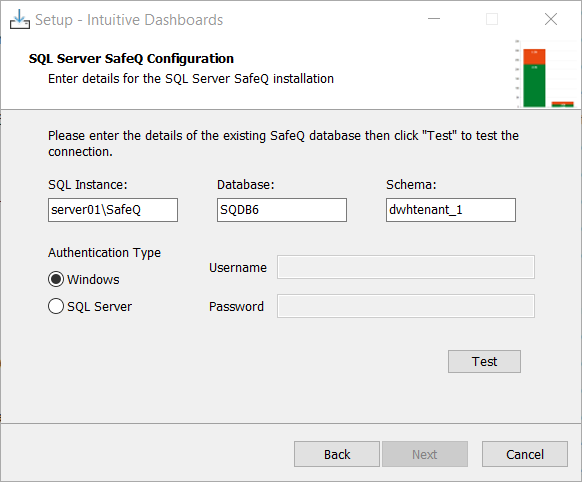Close the setup window

(x=551, y=19)
